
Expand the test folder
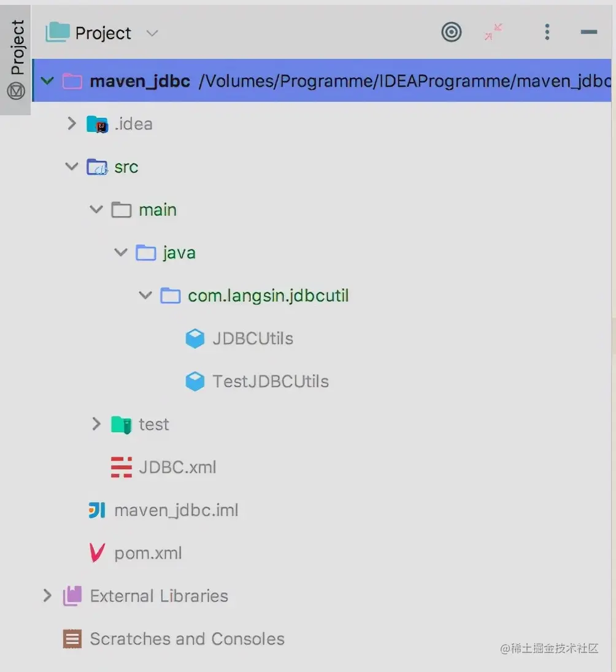click(x=96, y=424)
